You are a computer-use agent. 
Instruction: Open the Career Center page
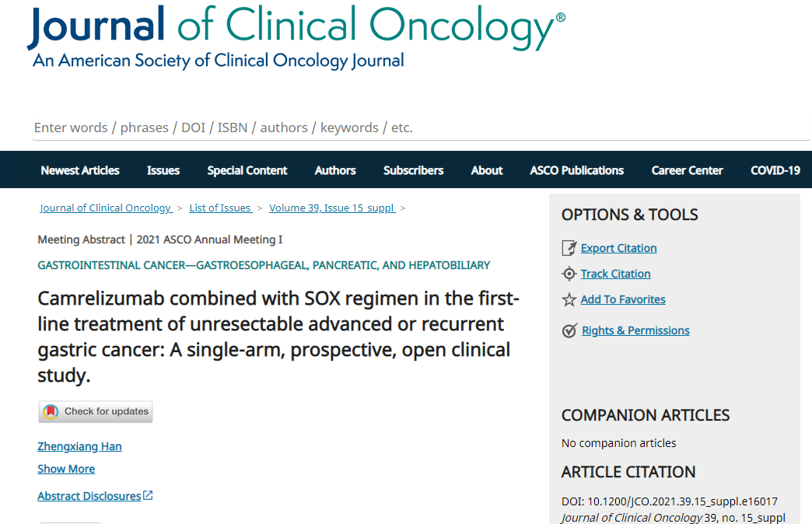click(x=688, y=170)
